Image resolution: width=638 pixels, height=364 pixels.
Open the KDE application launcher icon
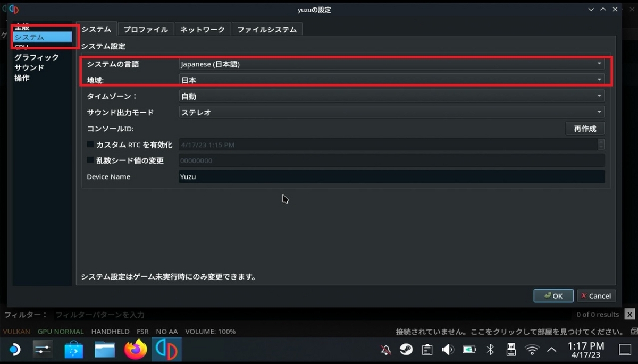tap(15, 350)
